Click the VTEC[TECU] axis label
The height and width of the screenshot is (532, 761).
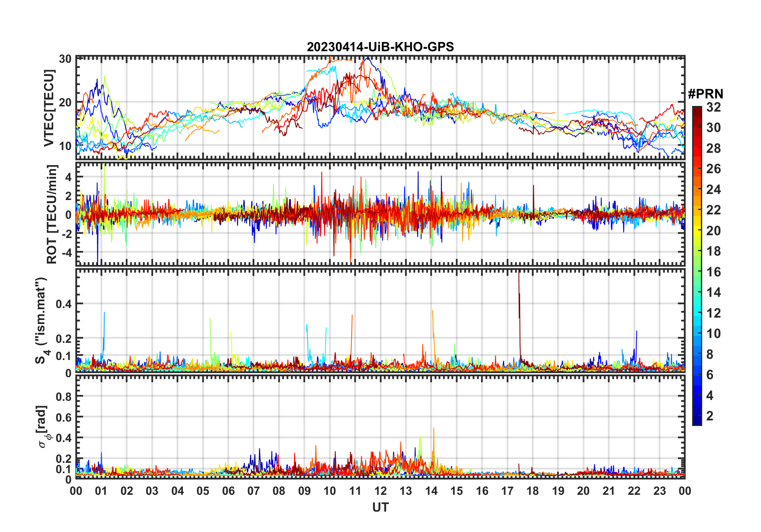click(x=49, y=108)
